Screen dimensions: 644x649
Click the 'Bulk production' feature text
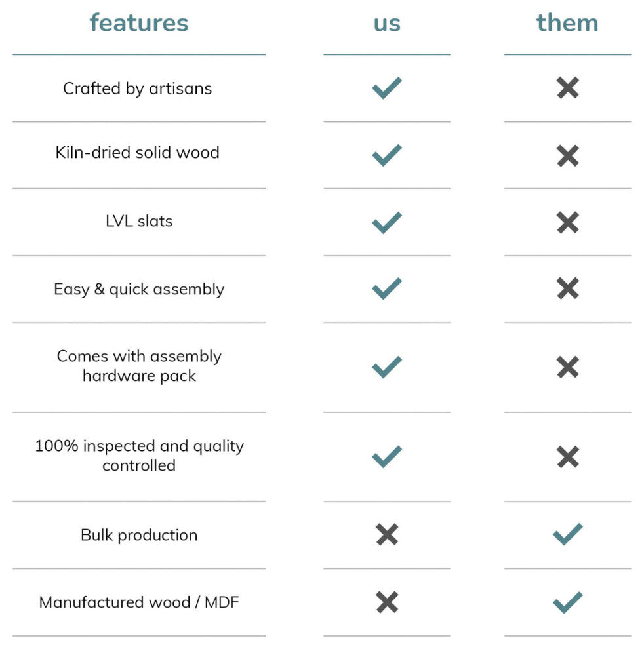139,535
